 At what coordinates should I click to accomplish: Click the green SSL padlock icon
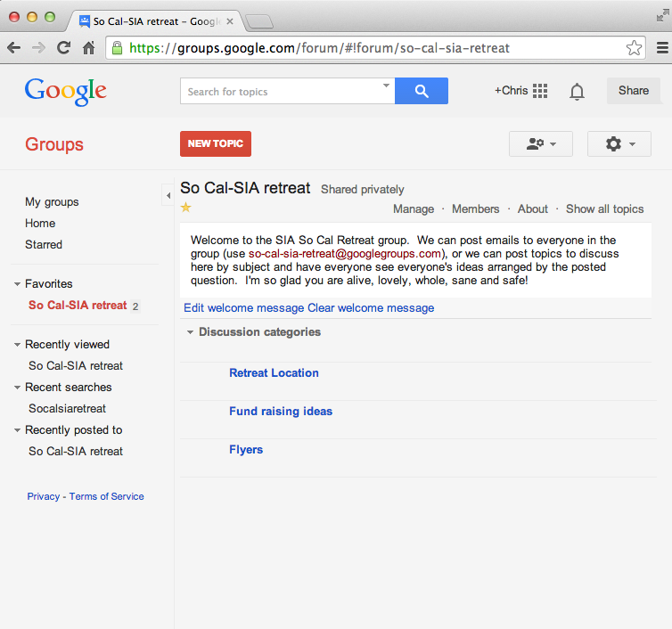(117, 48)
